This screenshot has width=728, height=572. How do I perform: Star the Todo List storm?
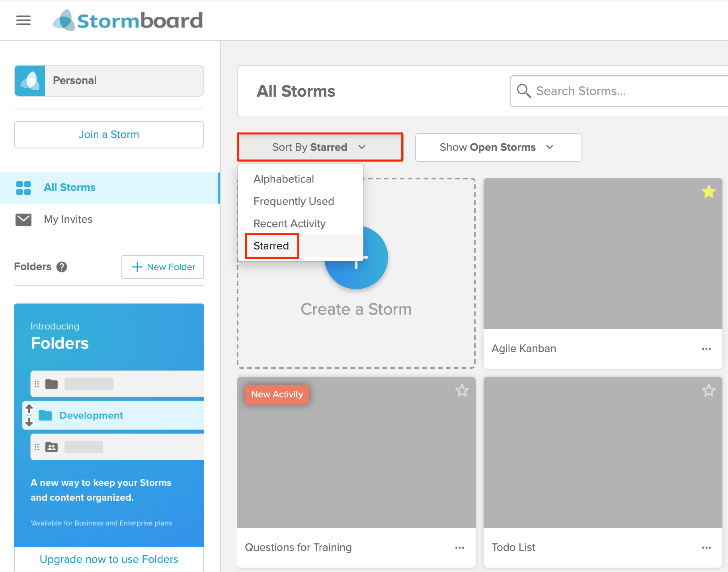tap(708, 391)
